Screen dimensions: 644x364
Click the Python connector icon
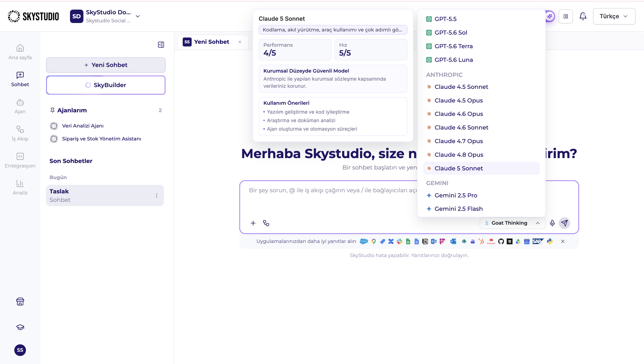point(550,241)
